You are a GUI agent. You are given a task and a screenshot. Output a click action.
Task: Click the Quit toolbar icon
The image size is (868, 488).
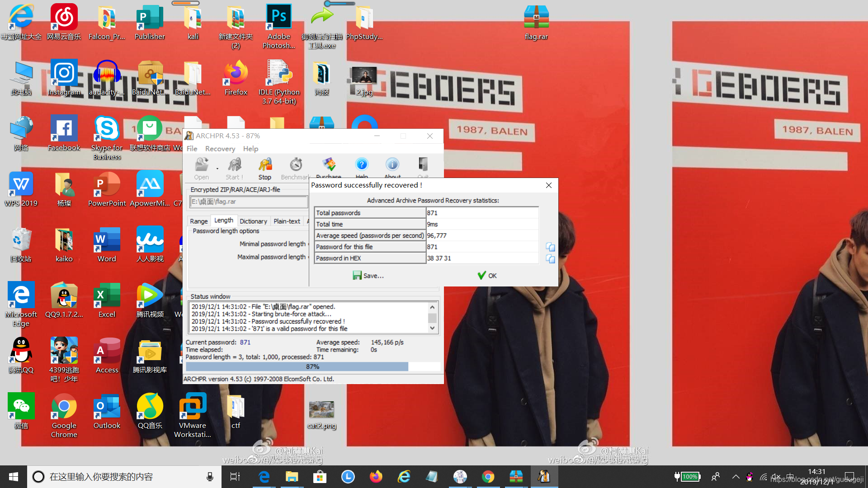pyautogui.click(x=423, y=168)
